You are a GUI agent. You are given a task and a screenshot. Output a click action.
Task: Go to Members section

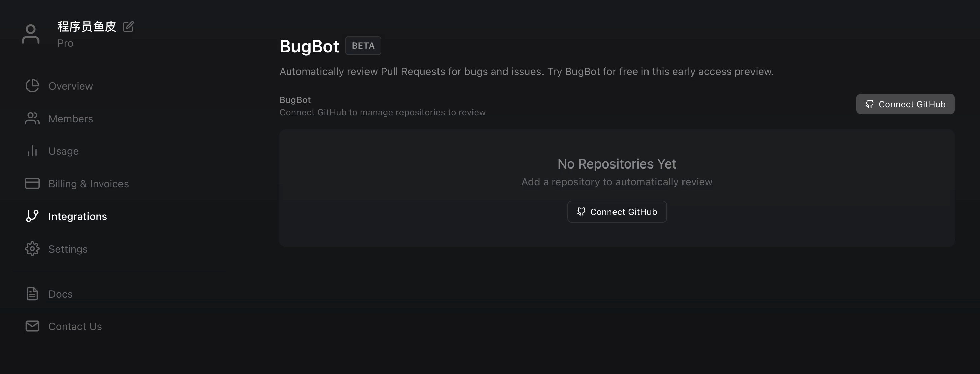pyautogui.click(x=71, y=119)
